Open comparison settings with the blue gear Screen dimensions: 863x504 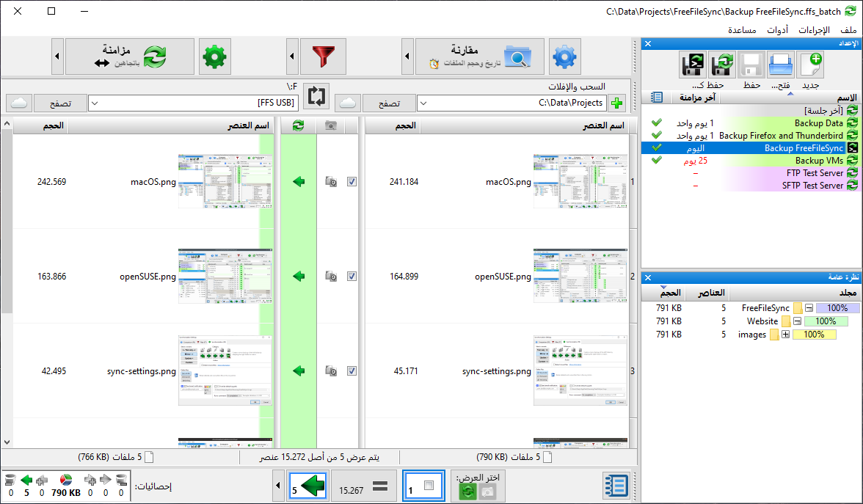point(564,56)
